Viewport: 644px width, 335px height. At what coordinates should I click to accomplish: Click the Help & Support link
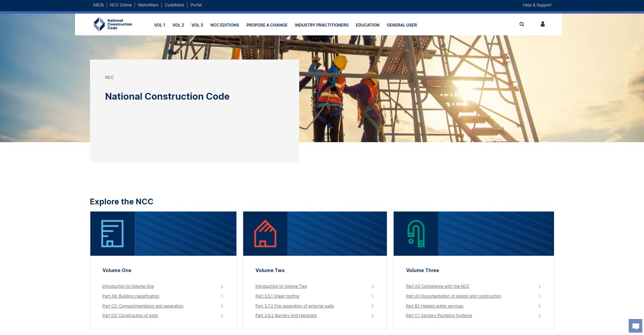coord(537,5)
